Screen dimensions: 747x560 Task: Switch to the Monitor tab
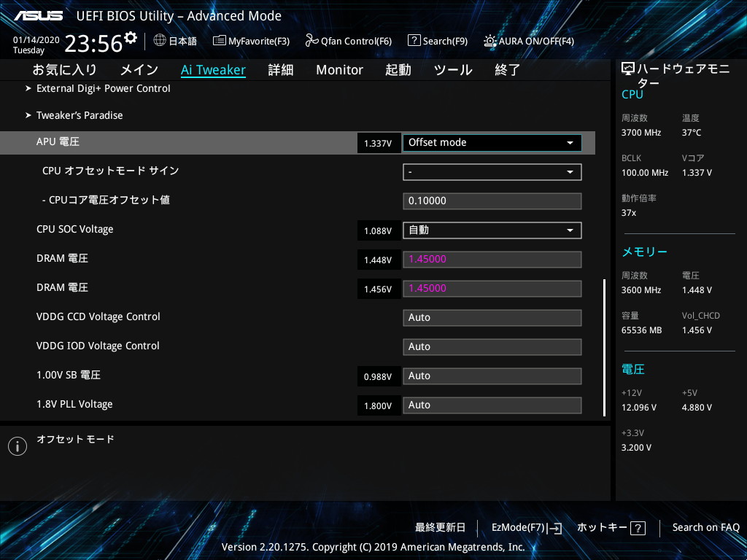(x=340, y=70)
